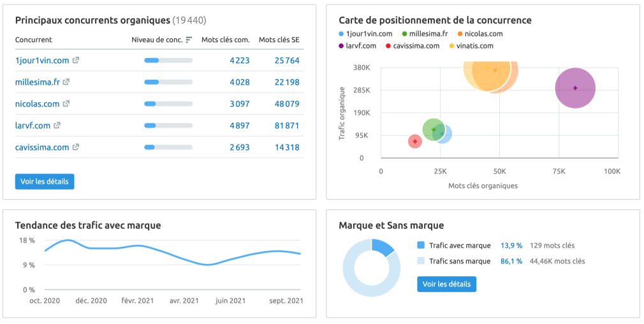The width and height of the screenshot is (644, 324).
Task: Open external link icon next to cavissima.com
Action: click(x=76, y=147)
